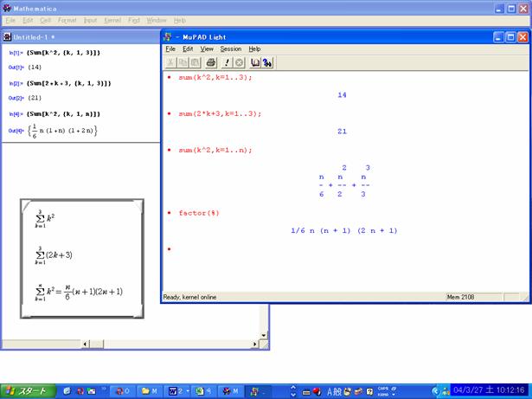This screenshot has height=399, width=532.
Task: Open the MuPAD File menu
Action: 170,49
